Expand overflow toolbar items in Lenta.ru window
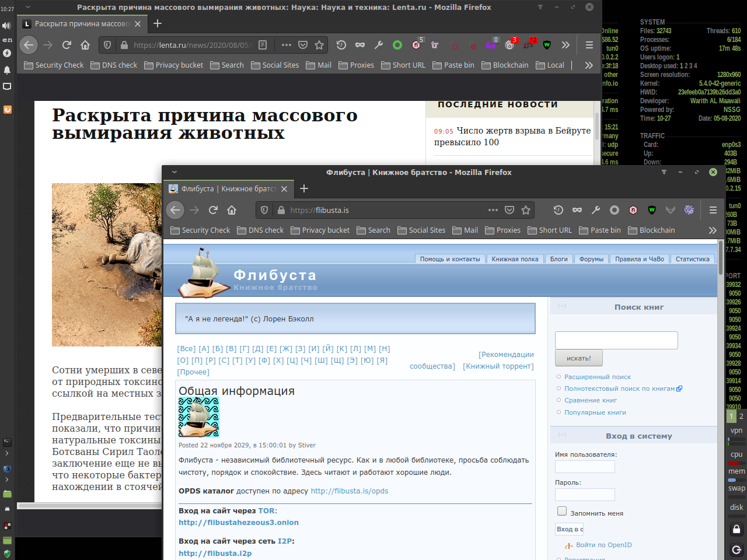Screen dimensions: 747x560 [x=566, y=45]
